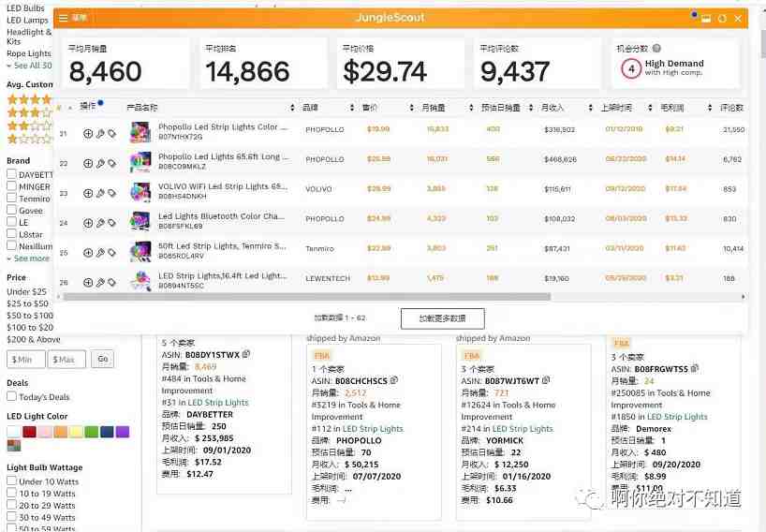The height and width of the screenshot is (532, 766).
Task: Click VOLIVO WiFi Led Strip product thumbnail
Action: pos(140,192)
